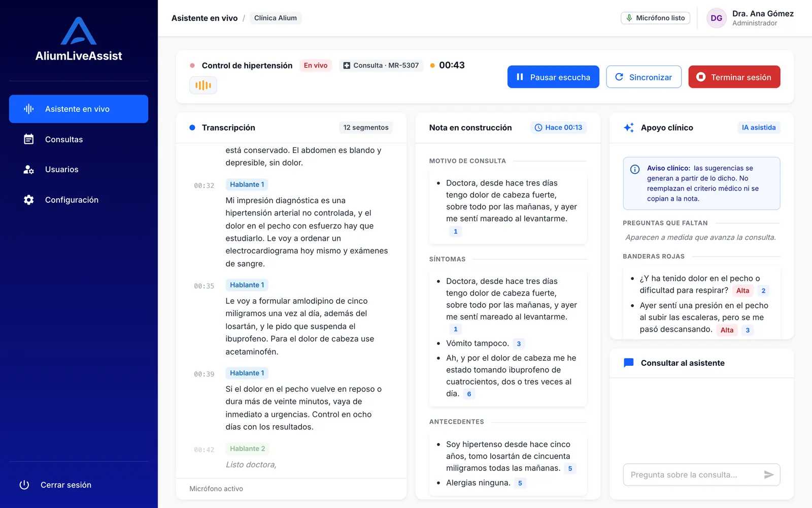Click the 12 segmentos badge
Viewport: 812px width, 508px height.
[x=366, y=128]
